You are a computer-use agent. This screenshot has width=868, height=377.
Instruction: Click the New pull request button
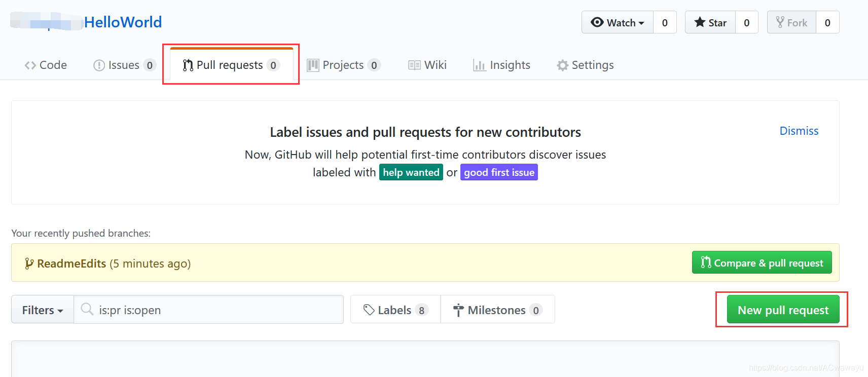(783, 310)
